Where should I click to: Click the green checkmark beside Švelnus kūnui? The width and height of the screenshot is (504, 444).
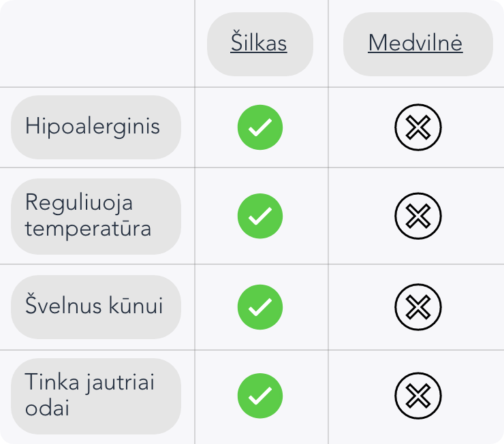pyautogui.click(x=259, y=307)
